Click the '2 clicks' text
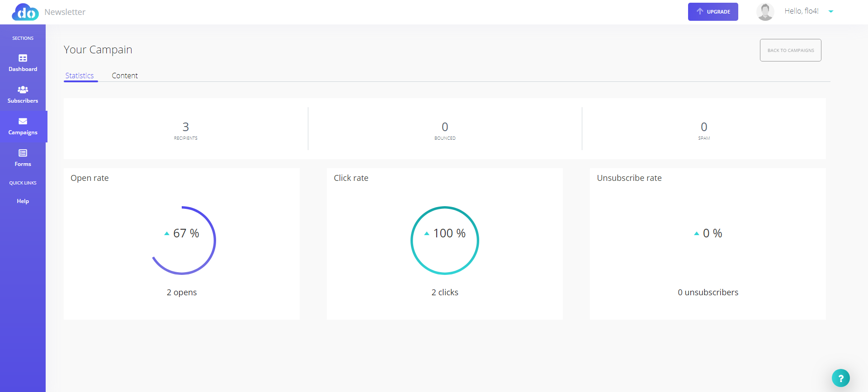 [x=445, y=292]
